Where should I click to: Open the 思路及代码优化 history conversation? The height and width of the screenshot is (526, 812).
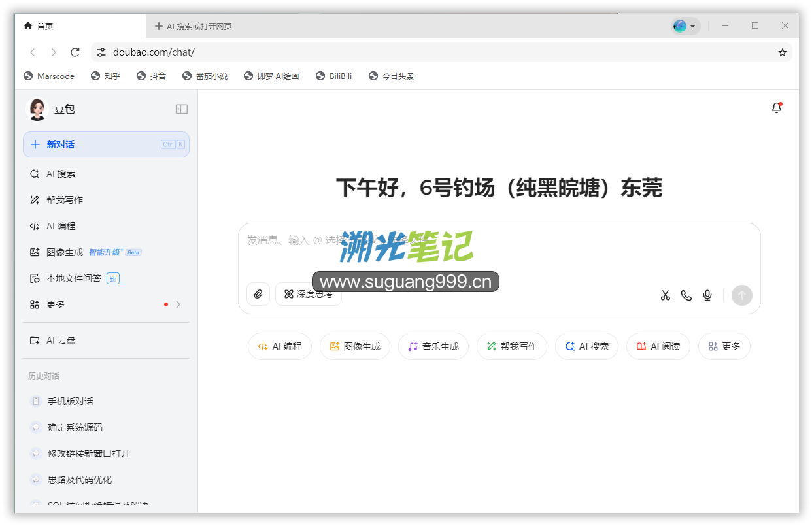pyautogui.click(x=106, y=480)
